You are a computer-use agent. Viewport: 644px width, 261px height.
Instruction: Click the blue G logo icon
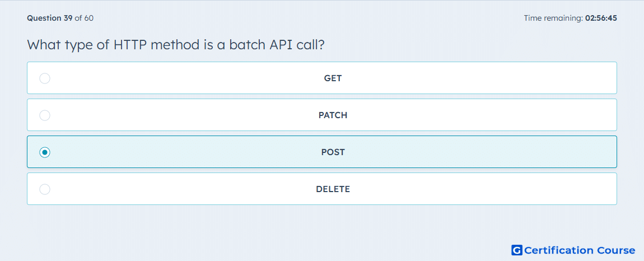[517, 250]
